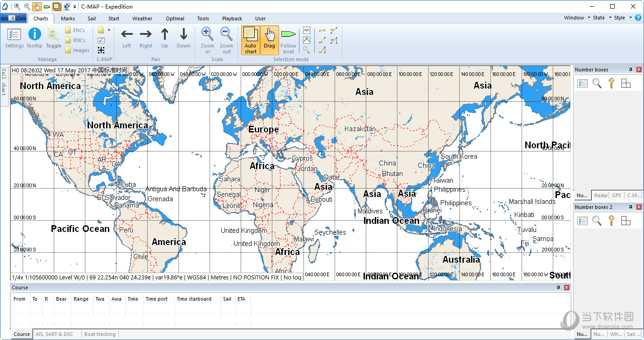This screenshot has height=340, width=644.
Task: Pin the Number boxes panel
Action: tap(630, 70)
